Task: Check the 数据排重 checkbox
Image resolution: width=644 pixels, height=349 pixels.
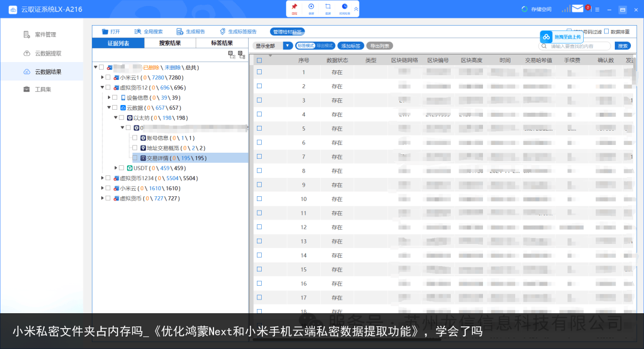Action: click(606, 31)
